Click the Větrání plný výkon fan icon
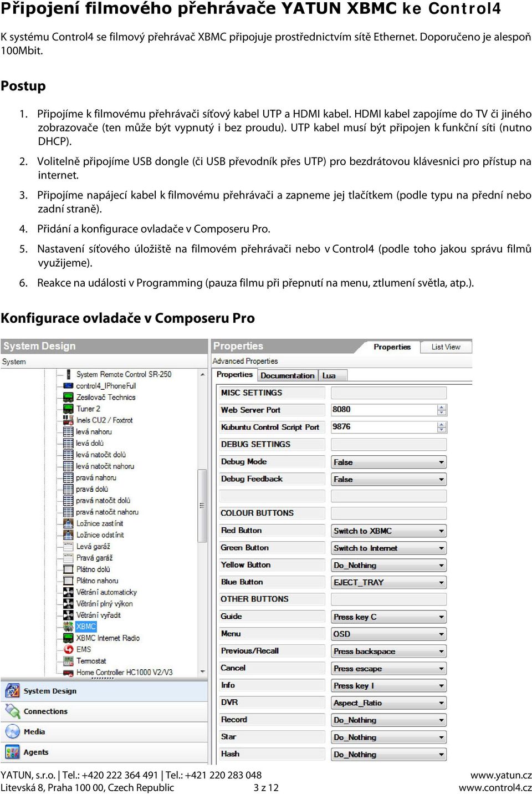The height and width of the screenshot is (794, 532). point(68,604)
